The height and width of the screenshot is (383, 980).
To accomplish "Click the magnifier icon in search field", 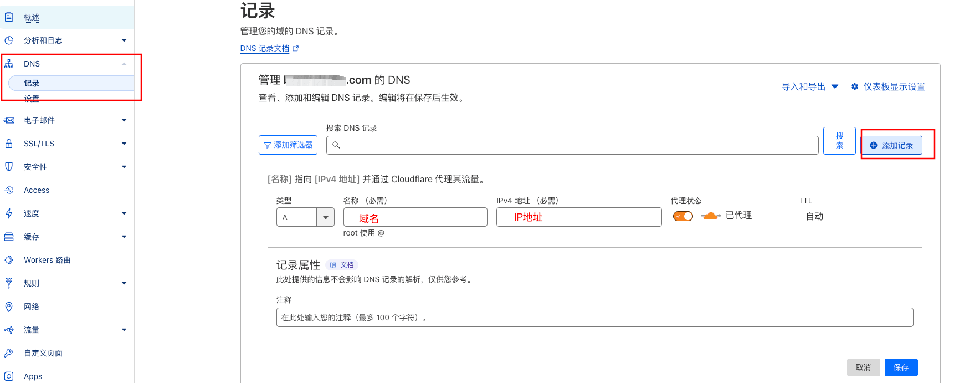I will 336,145.
